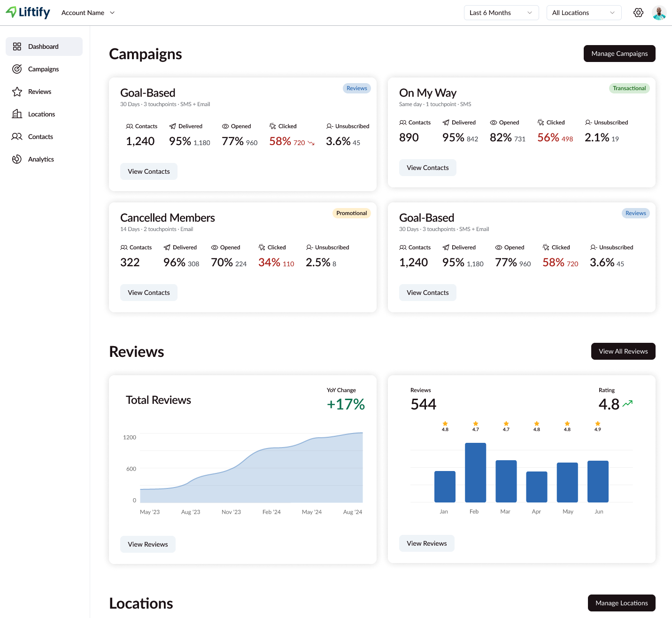Click the Mar bar in the reviews chart

pos(506,481)
